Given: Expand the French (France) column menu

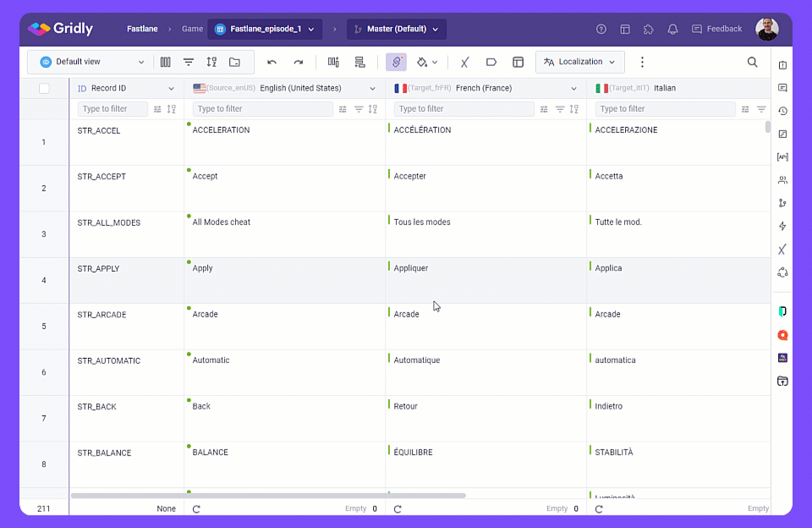Looking at the screenshot, I should pos(573,89).
